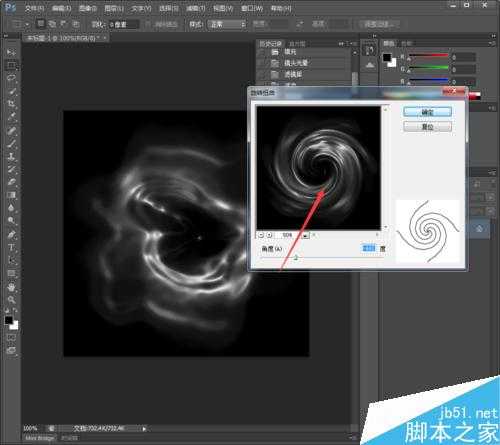Open the 样式 style dropdown showing 正常

(x=227, y=24)
